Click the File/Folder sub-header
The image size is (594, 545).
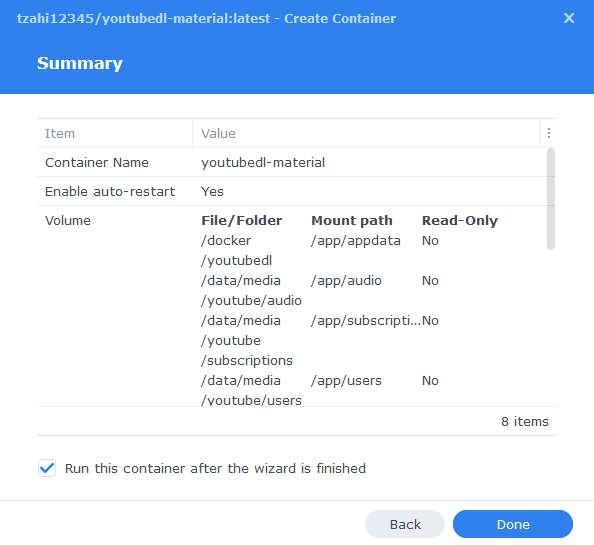pyautogui.click(x=242, y=220)
